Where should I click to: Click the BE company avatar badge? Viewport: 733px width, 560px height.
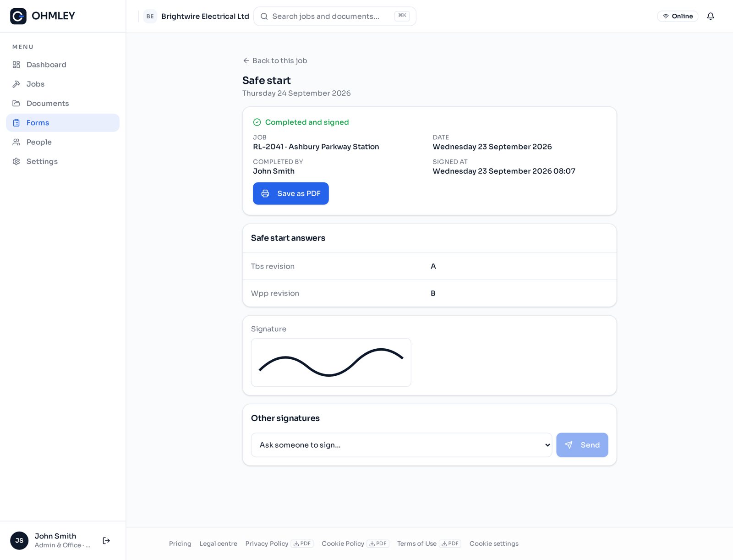[x=150, y=16]
